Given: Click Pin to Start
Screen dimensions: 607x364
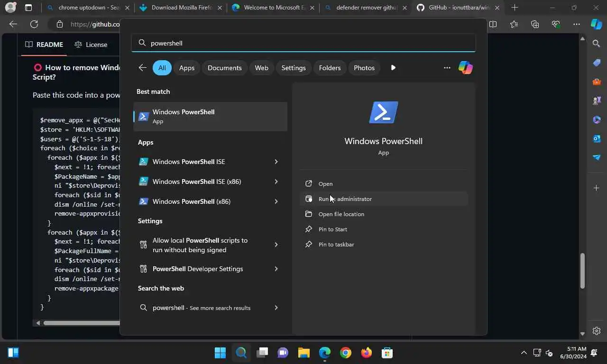Looking at the screenshot, I should pyautogui.click(x=385, y=229).
